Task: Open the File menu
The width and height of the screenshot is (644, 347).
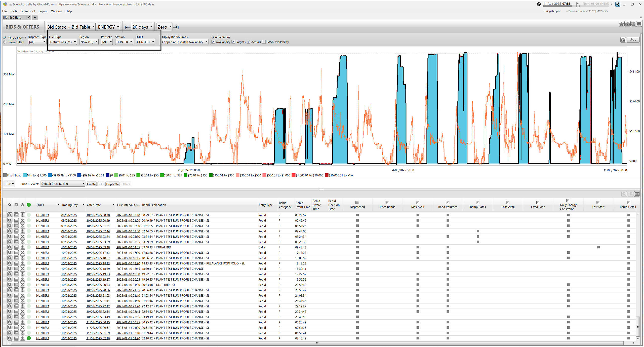Action: point(5,11)
